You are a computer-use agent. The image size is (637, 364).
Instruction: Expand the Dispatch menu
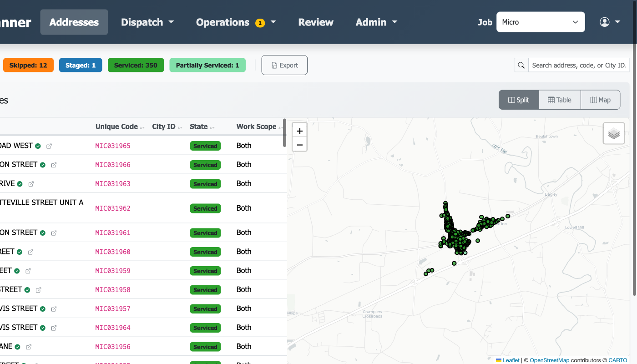tap(147, 22)
